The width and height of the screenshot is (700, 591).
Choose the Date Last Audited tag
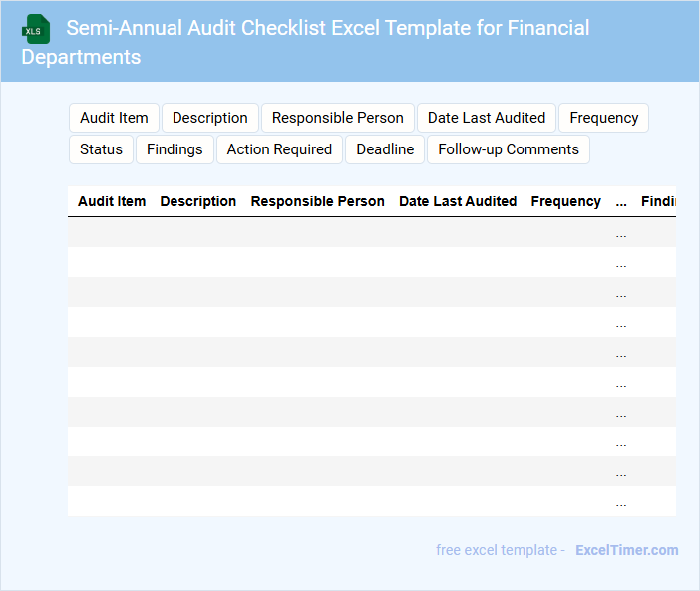487,118
